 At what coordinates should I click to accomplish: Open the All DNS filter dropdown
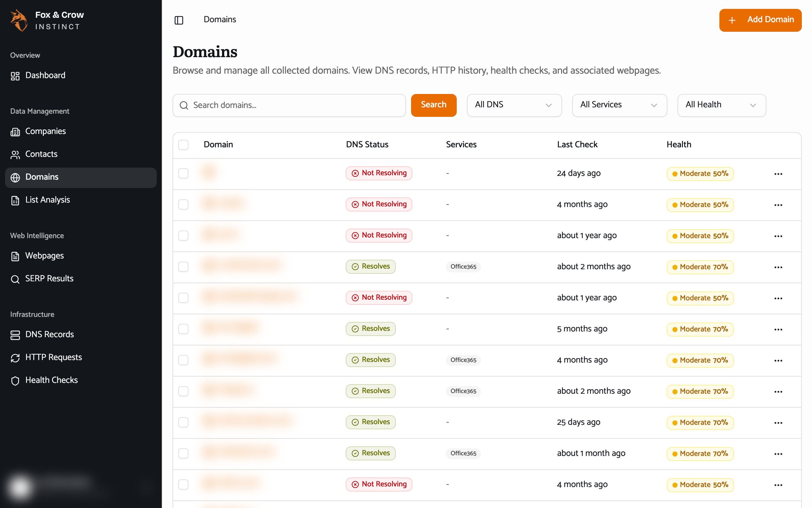coord(514,105)
